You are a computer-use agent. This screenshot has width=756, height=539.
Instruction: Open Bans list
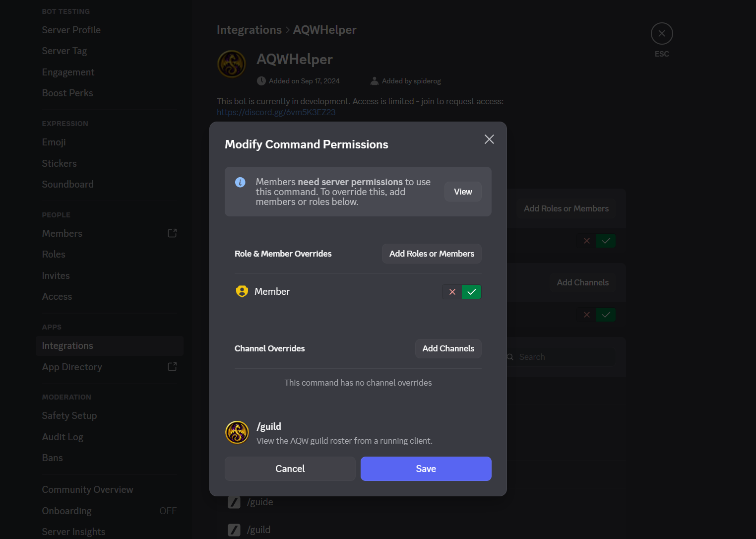pos(110,458)
